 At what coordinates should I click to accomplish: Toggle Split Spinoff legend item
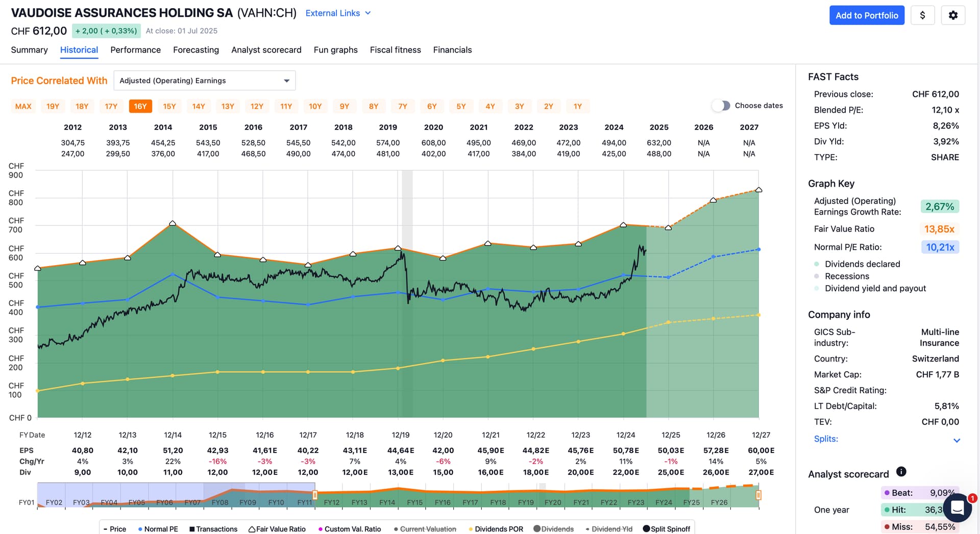point(666,529)
